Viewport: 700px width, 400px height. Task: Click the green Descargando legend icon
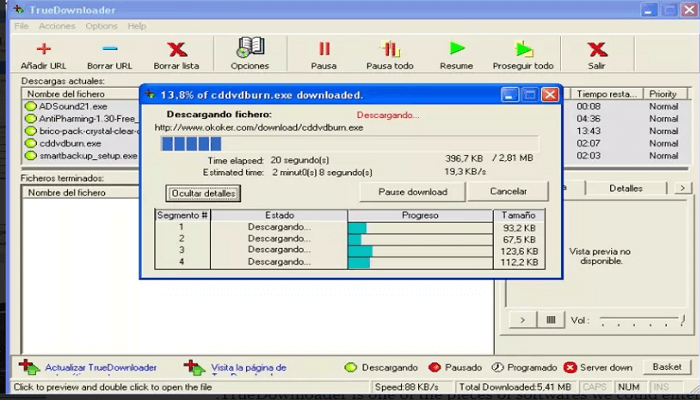(351, 367)
